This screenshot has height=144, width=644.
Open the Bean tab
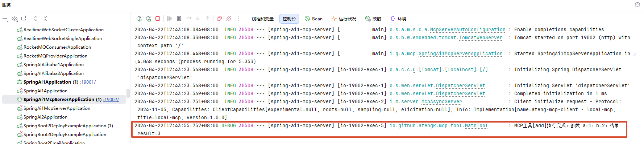tap(313, 19)
